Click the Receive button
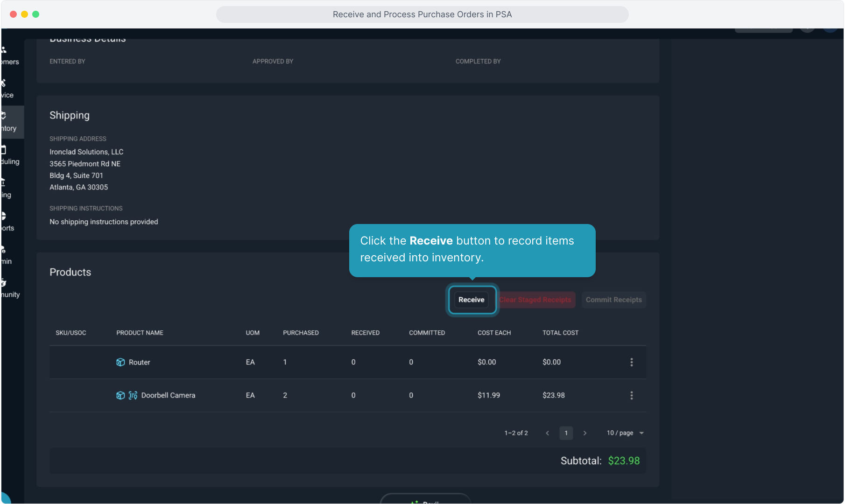Viewport: 845px width, 504px height. coord(471,300)
